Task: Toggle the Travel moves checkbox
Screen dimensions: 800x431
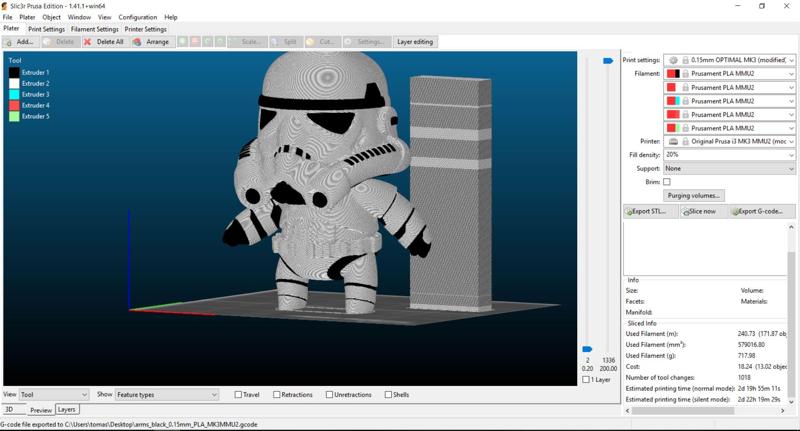Action: [x=238, y=395]
